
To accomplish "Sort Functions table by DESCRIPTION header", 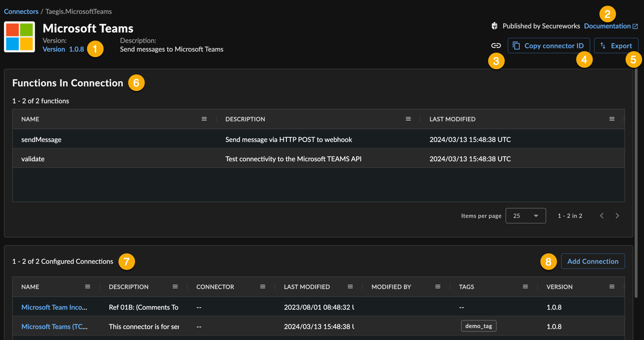I will pos(245,119).
